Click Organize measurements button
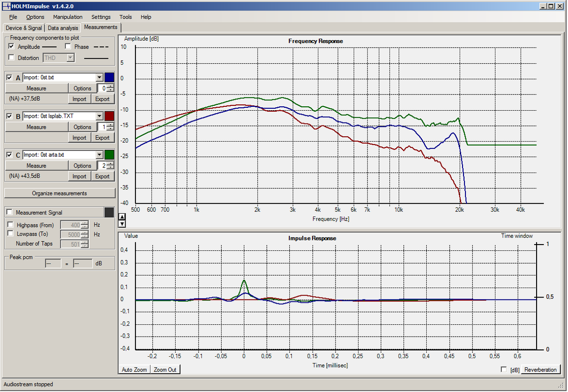This screenshot has width=568, height=392. click(59, 193)
